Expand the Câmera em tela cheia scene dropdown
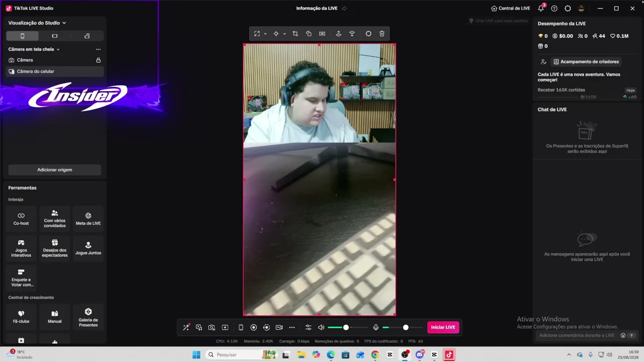Image resolution: width=644 pixels, height=362 pixels. click(34, 49)
